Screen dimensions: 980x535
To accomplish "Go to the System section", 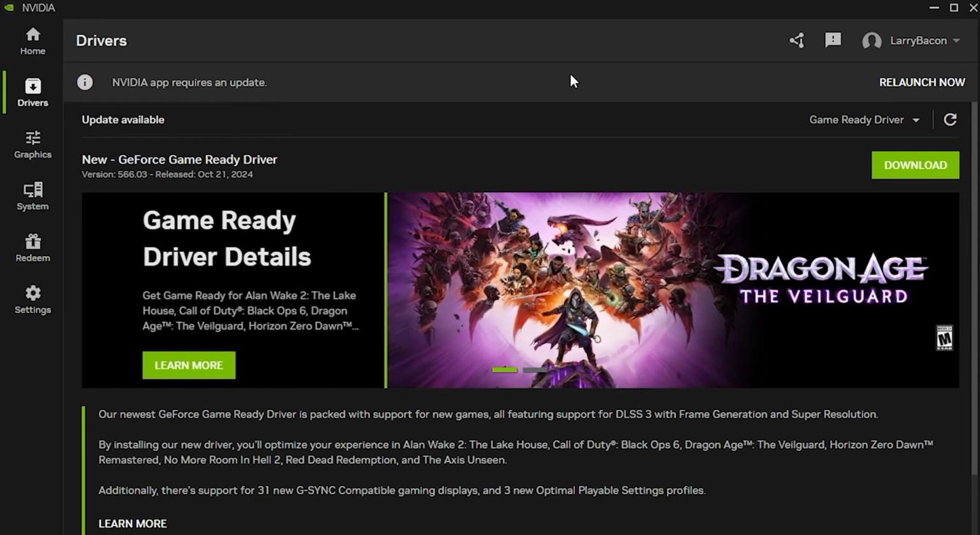I will (33, 196).
